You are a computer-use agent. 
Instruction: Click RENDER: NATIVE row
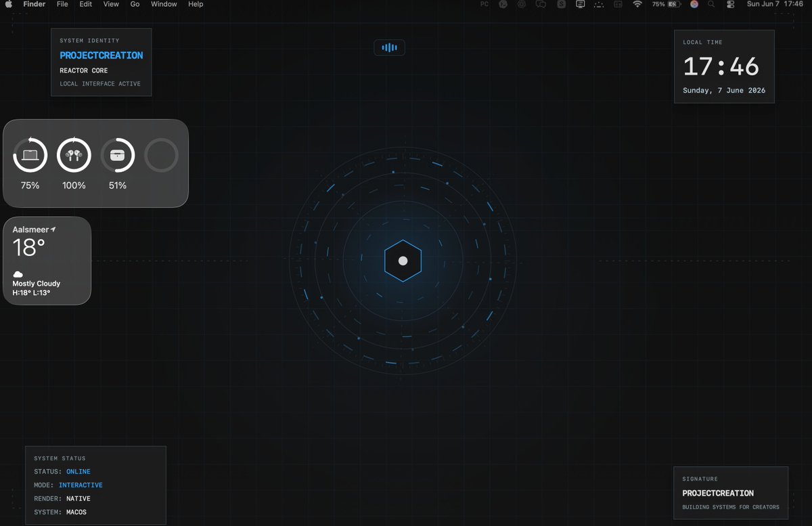point(62,499)
